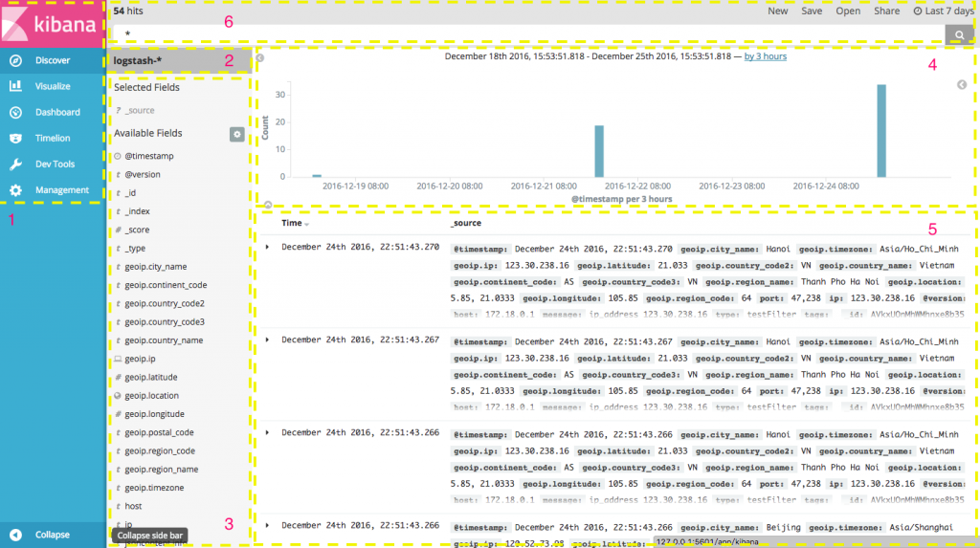Click the geoip.location globe type icon
Screen dimensions: 980x548
click(118, 396)
